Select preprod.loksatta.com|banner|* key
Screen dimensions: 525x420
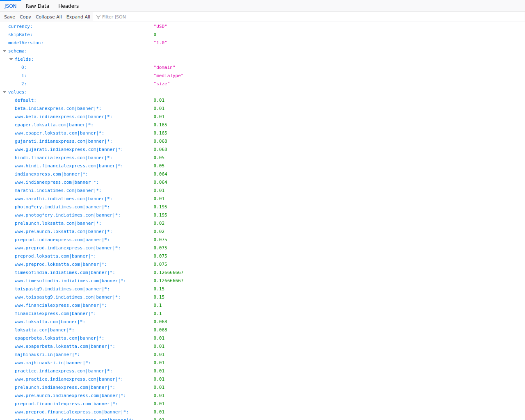[55, 256]
